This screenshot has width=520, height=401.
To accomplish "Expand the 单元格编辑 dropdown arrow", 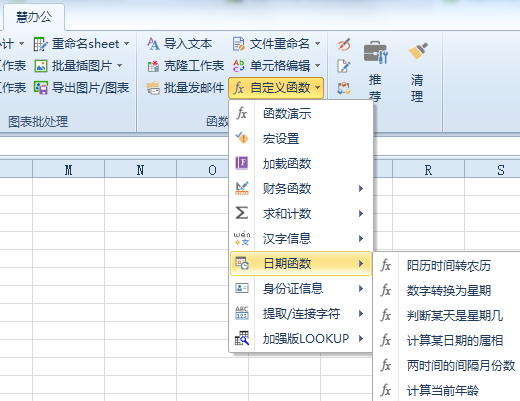I will click(x=318, y=65).
